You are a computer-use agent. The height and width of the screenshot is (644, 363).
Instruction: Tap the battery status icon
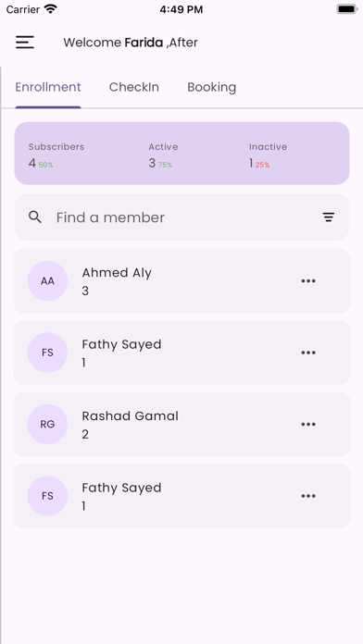347,9
